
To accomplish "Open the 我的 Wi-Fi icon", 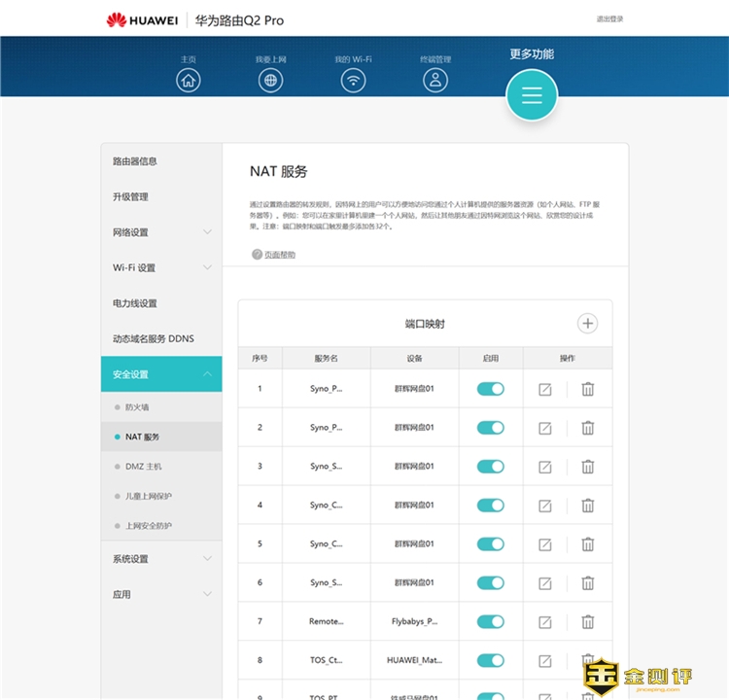I will click(x=354, y=81).
